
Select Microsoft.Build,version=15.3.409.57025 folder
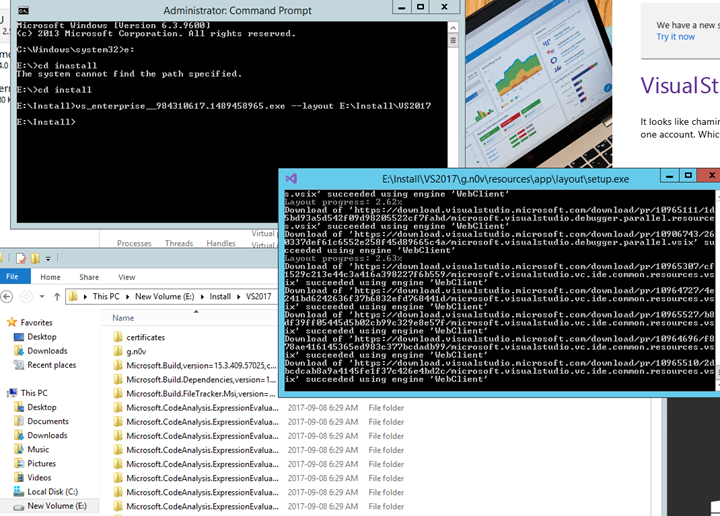coord(201,365)
